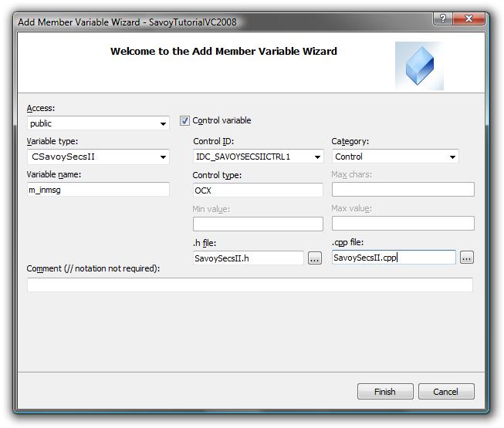Click the Variable name field with m_inmsg
Image resolution: width=504 pixels, height=428 pixels.
(x=98, y=190)
